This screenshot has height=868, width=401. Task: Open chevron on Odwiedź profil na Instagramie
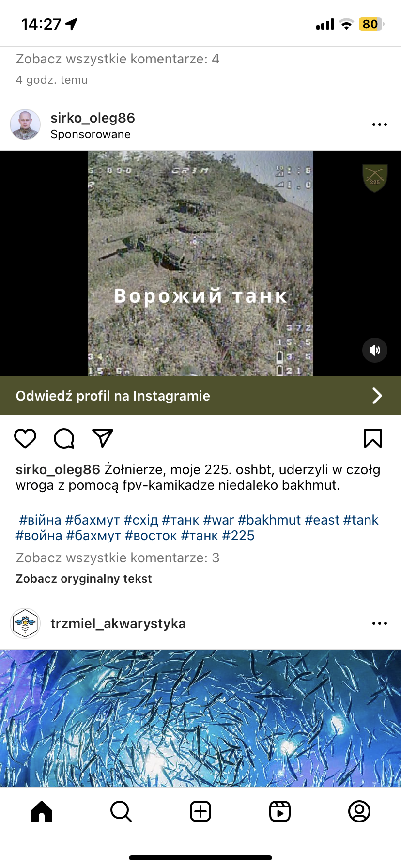[x=377, y=396]
